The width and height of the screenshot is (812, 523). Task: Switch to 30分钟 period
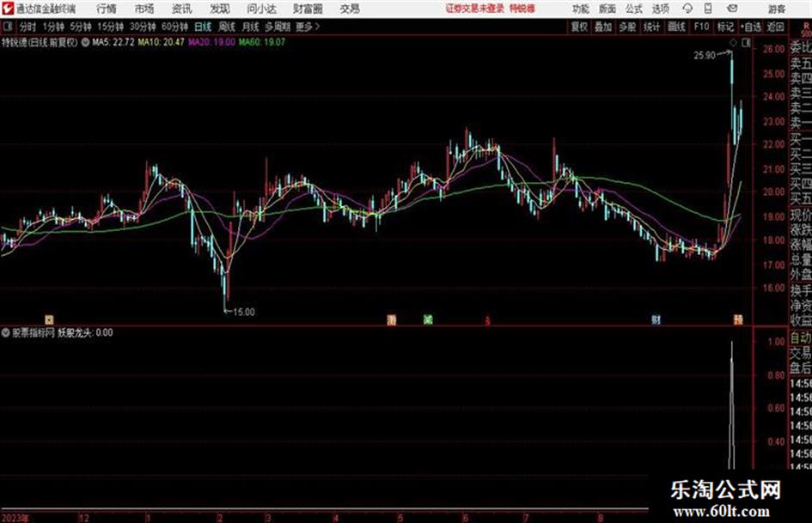pos(143,27)
